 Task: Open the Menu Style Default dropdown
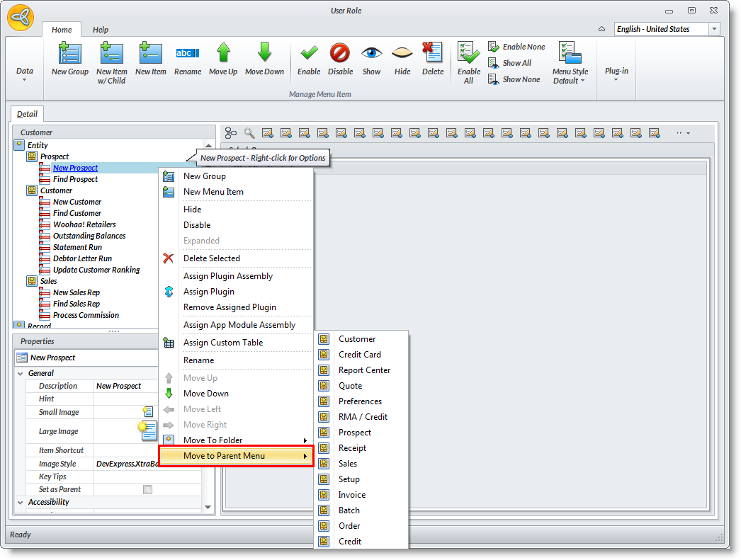570,63
